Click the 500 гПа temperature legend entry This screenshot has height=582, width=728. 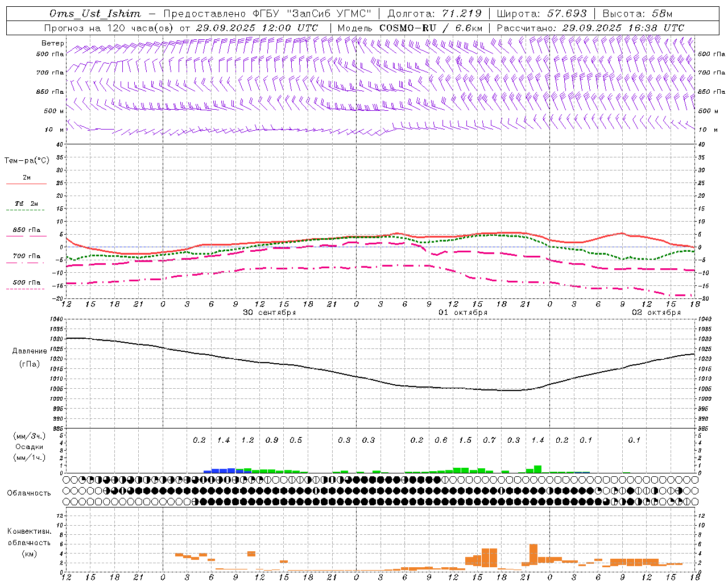pos(26,282)
